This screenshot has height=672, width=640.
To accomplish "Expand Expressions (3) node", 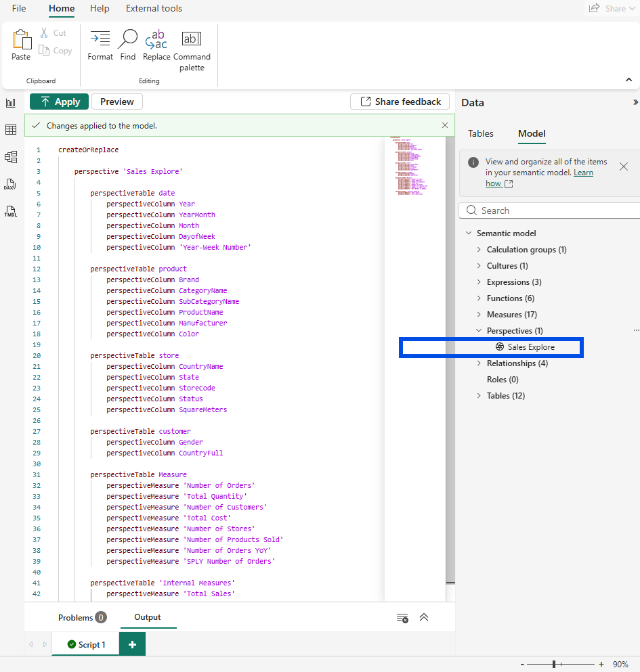I will 479,282.
